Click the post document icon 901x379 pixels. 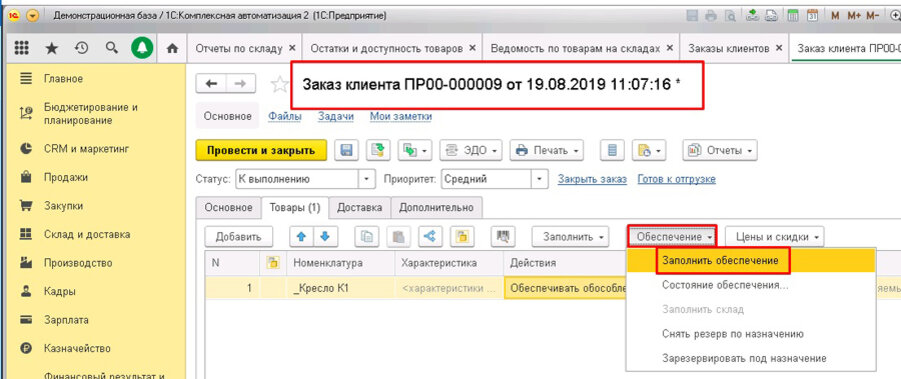pos(378,150)
